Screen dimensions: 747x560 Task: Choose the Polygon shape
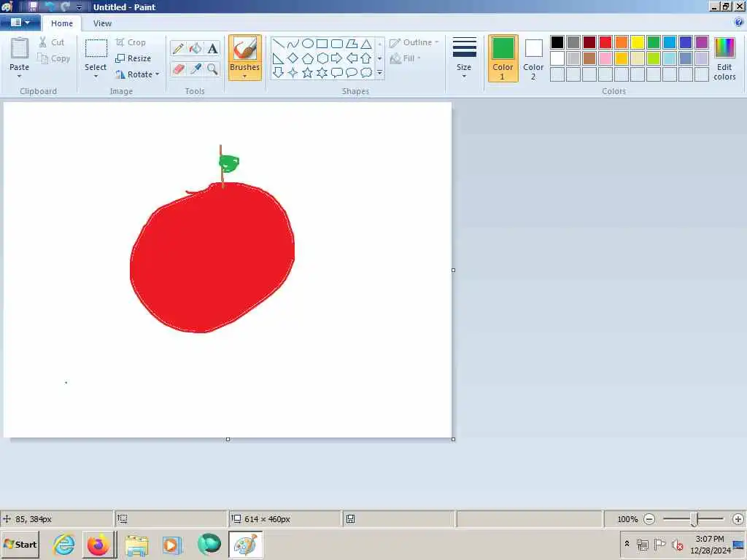pyautogui.click(x=352, y=44)
